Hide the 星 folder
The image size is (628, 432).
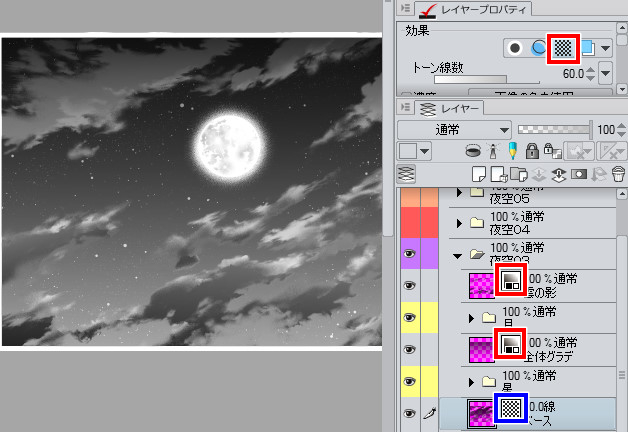point(409,381)
